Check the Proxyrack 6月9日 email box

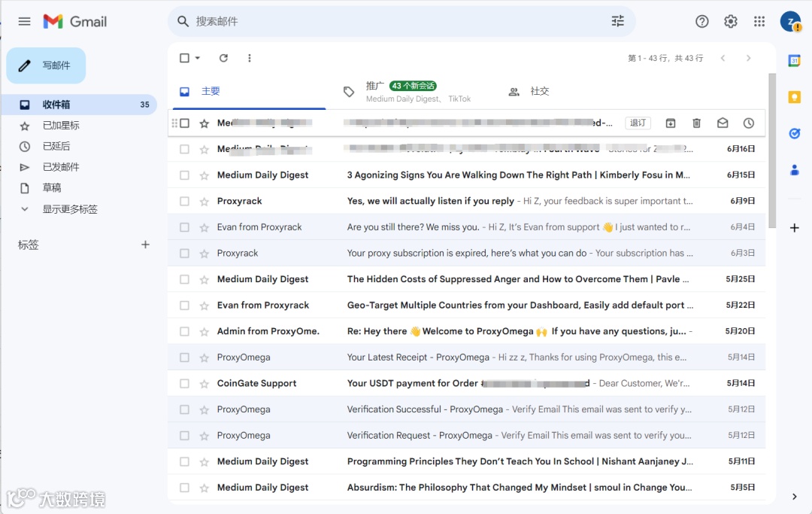tap(184, 201)
